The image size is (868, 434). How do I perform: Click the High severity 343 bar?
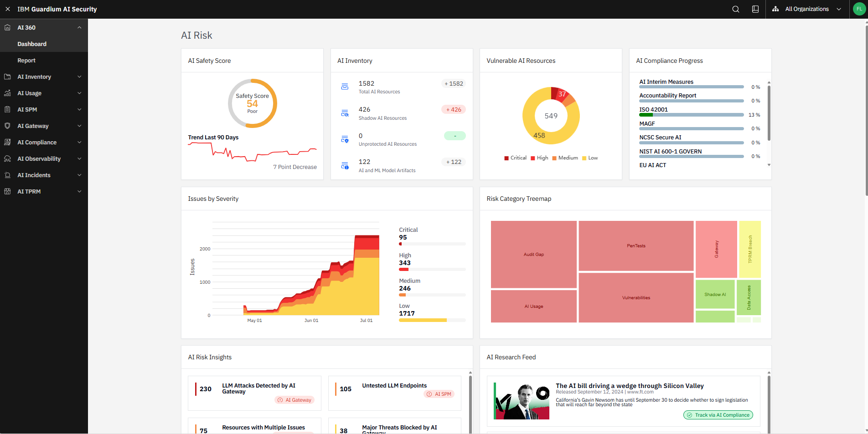click(432, 270)
